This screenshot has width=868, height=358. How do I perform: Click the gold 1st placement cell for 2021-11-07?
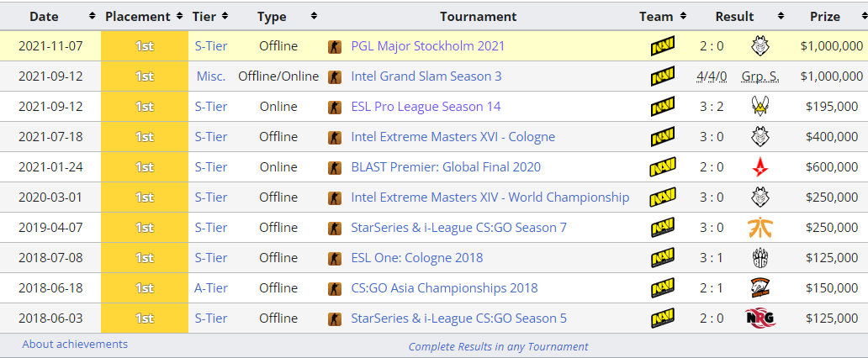(144, 46)
